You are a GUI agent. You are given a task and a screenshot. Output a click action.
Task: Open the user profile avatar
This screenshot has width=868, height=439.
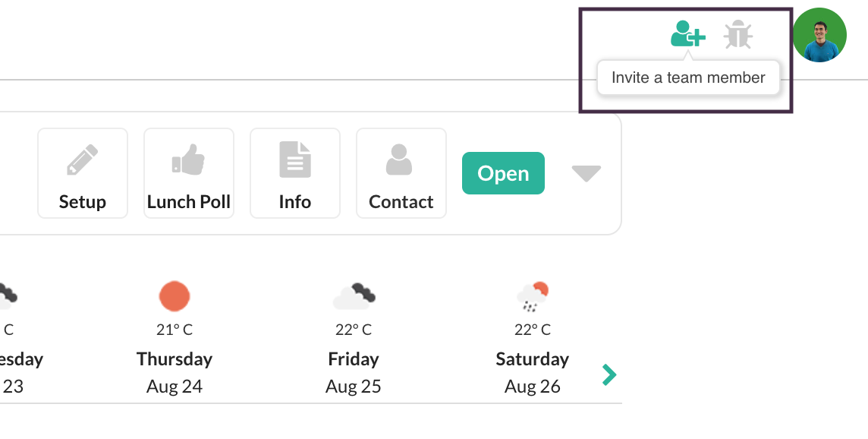coord(819,35)
